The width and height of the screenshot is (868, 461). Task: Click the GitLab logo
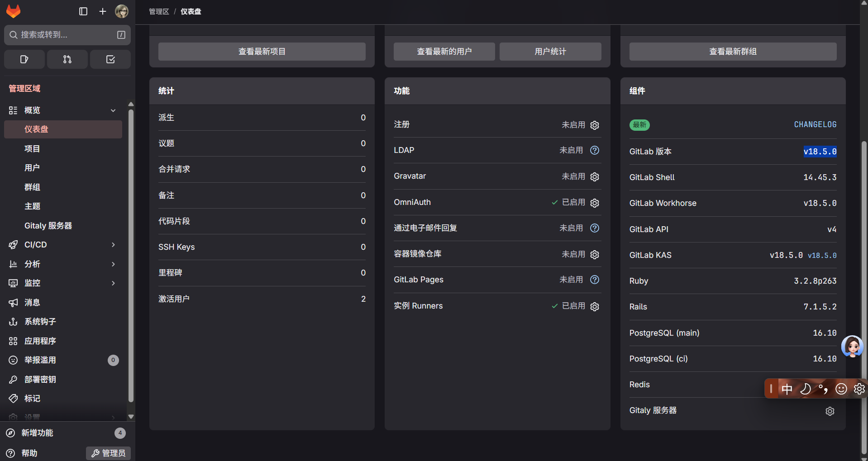[13, 11]
